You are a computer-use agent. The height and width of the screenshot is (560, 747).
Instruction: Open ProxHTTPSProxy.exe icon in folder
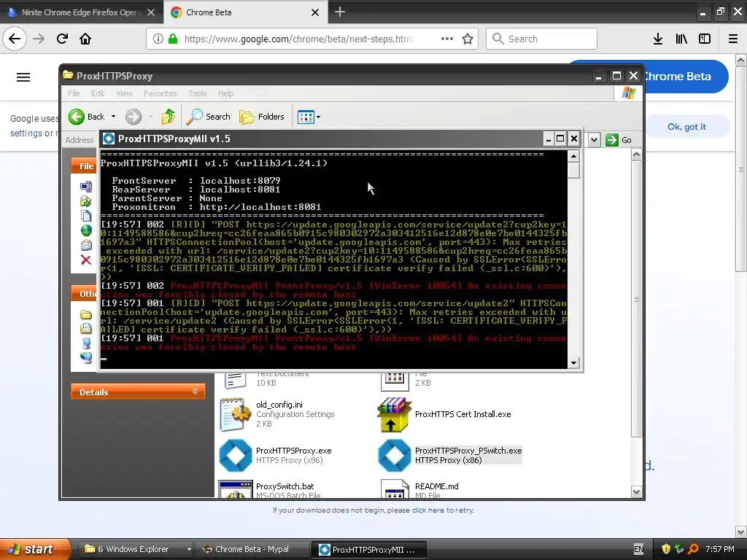[x=236, y=455]
